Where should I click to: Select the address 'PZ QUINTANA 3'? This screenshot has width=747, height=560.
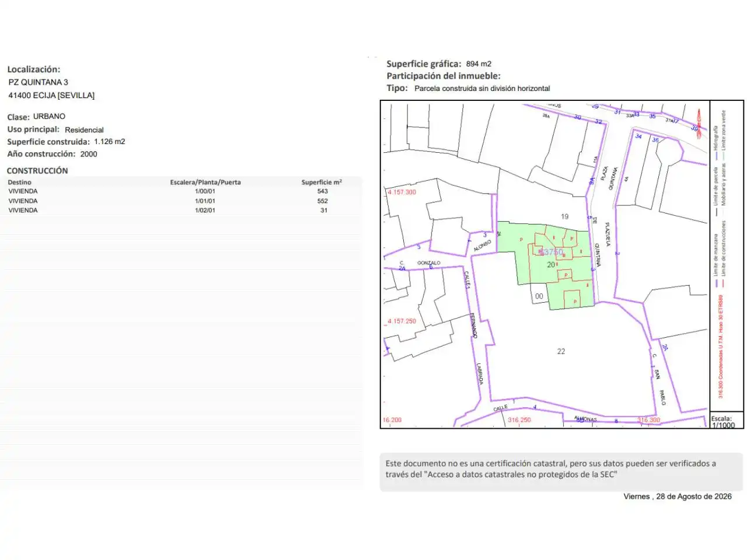point(38,82)
